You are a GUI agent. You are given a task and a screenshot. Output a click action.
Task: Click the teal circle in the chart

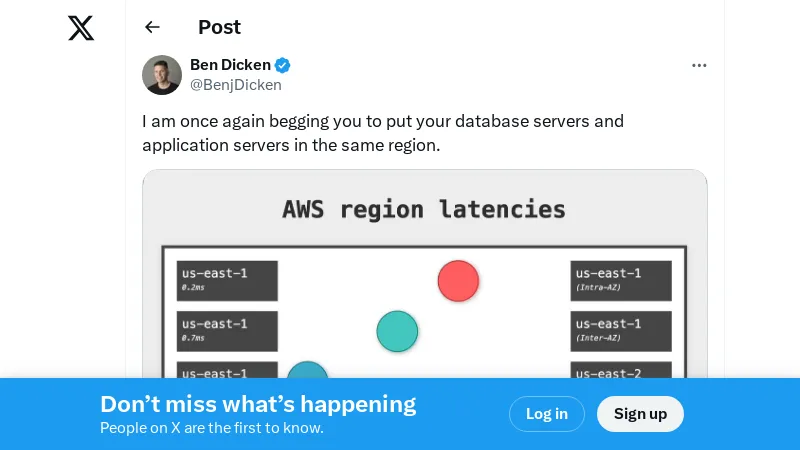(397, 331)
